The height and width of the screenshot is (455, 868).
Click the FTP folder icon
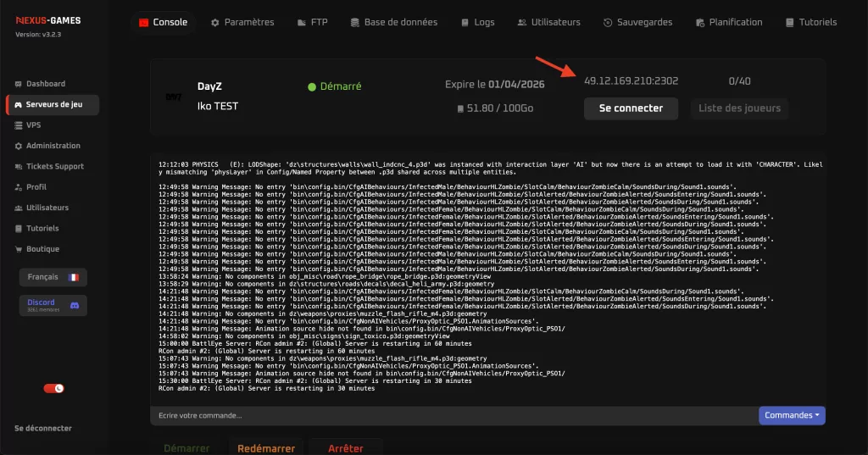(x=302, y=23)
